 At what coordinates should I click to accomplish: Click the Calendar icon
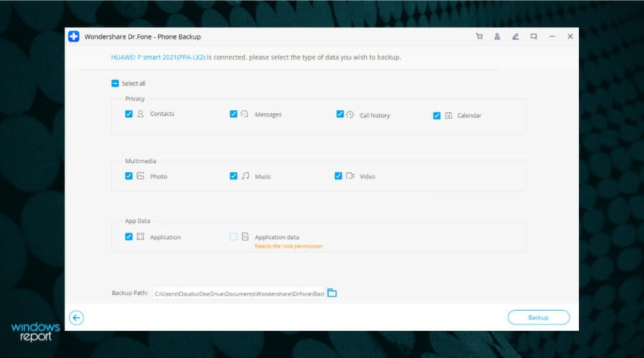coord(449,115)
